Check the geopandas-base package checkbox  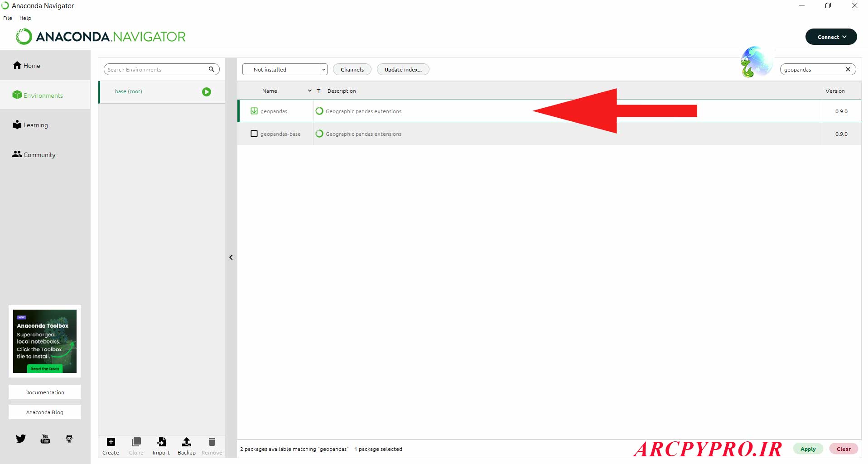254,134
